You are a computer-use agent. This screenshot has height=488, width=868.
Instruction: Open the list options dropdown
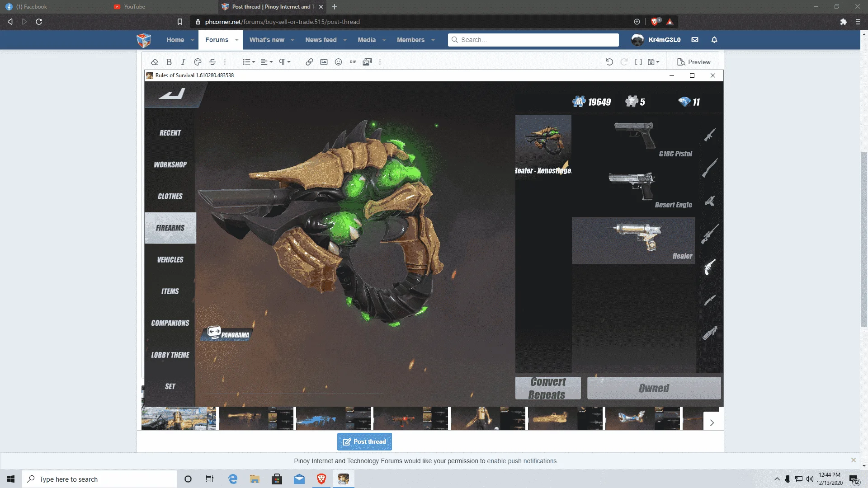tap(249, 62)
